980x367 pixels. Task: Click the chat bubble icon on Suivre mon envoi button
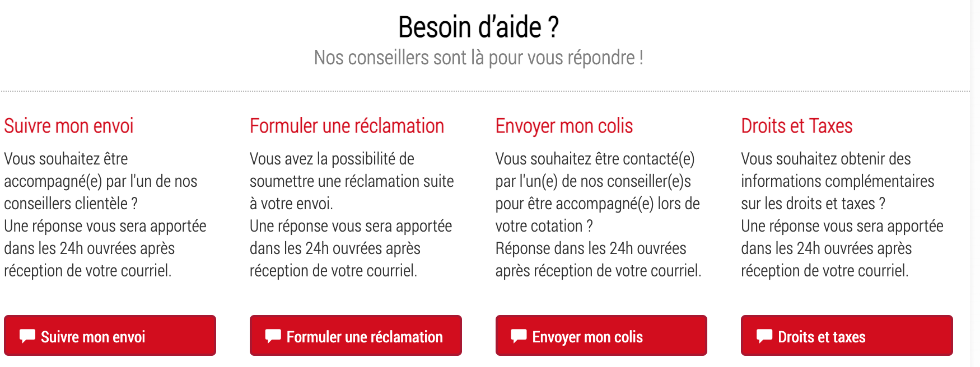coord(27,336)
